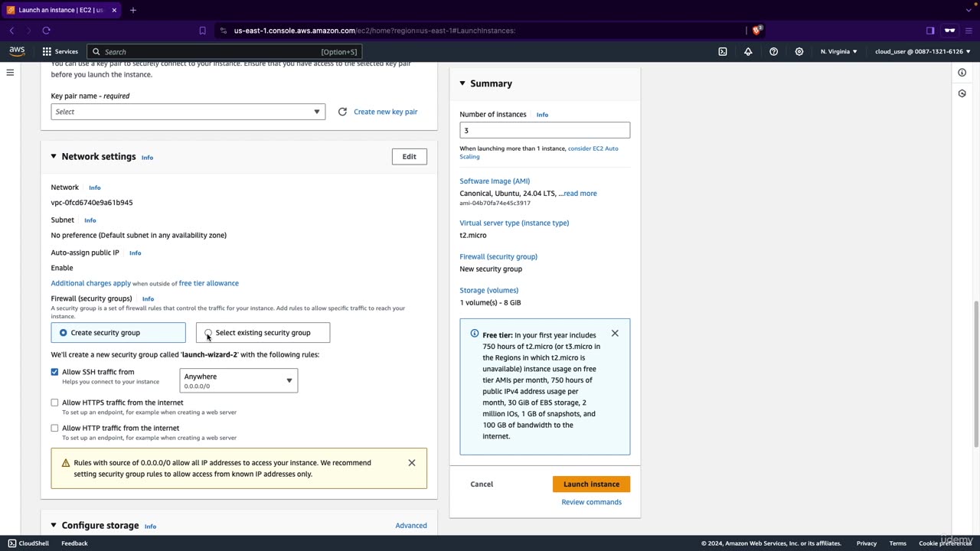Click the browser address bar URL
This screenshot has height=551, width=980.
point(374,31)
